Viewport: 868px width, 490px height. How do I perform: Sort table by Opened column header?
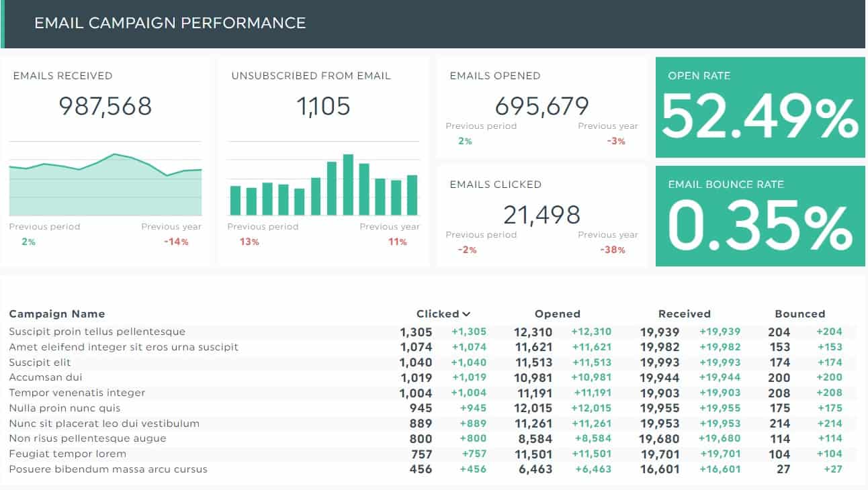click(x=557, y=313)
